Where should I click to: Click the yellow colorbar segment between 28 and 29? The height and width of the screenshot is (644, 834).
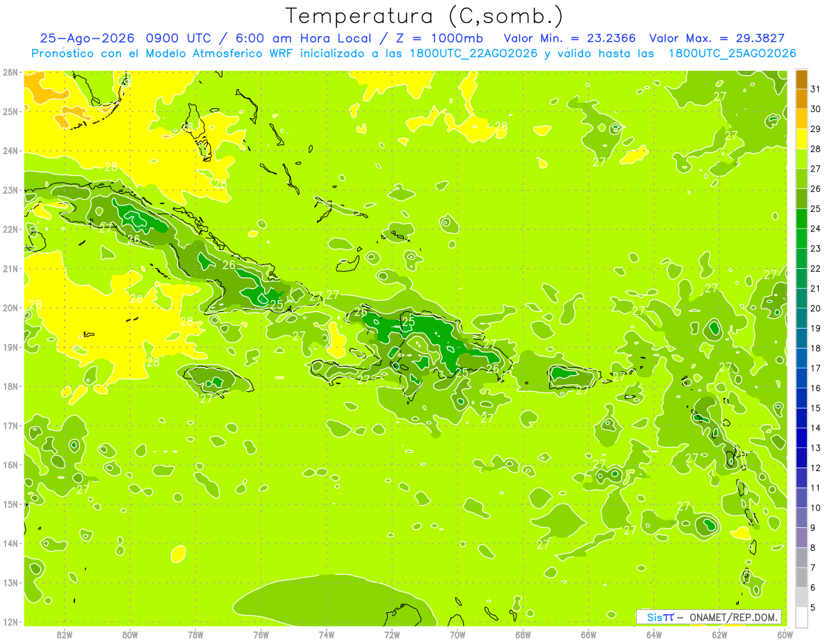tap(801, 138)
